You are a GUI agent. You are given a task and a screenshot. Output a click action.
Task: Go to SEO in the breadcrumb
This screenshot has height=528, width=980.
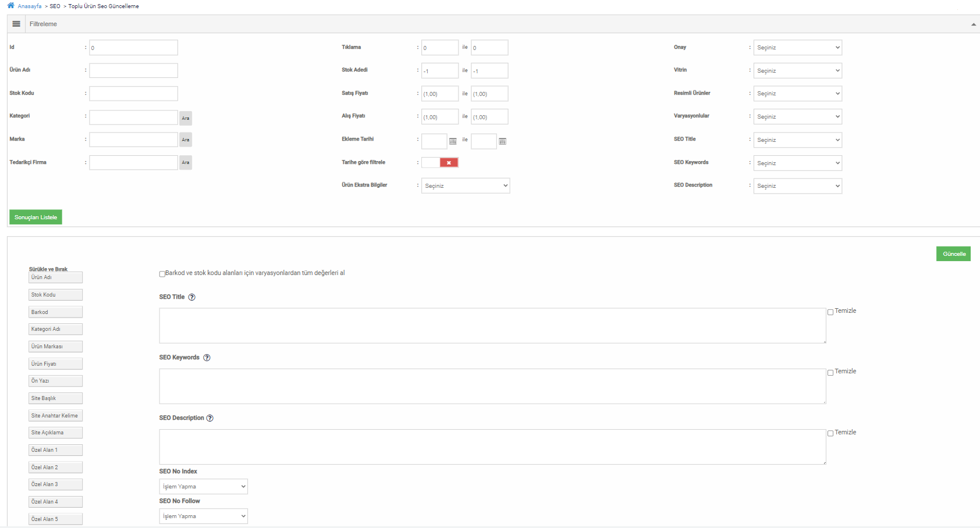tap(55, 6)
